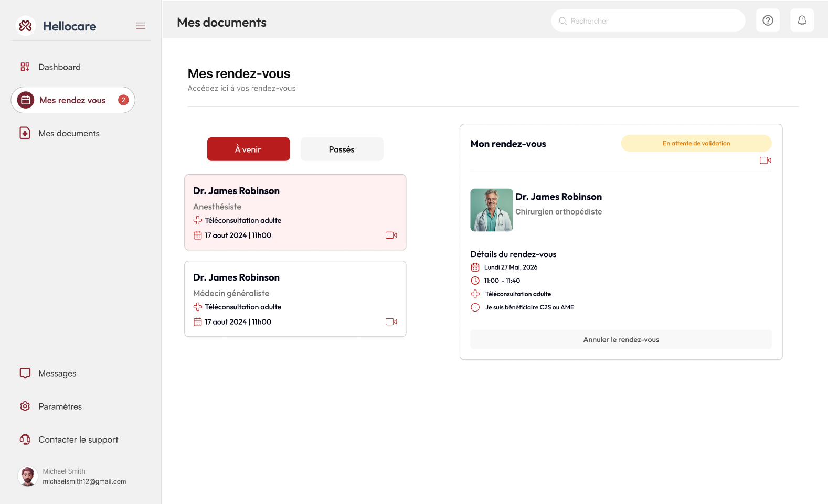Click the Hellocare logo icon
This screenshot has height=504, width=828.
[x=25, y=26]
